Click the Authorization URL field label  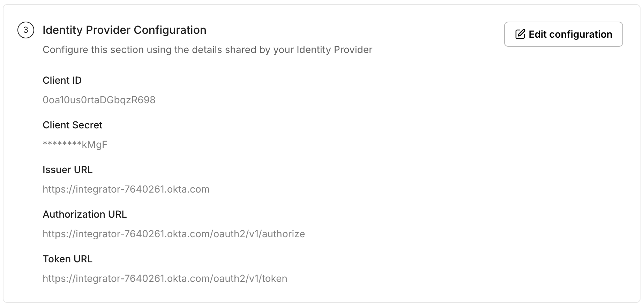[84, 214]
